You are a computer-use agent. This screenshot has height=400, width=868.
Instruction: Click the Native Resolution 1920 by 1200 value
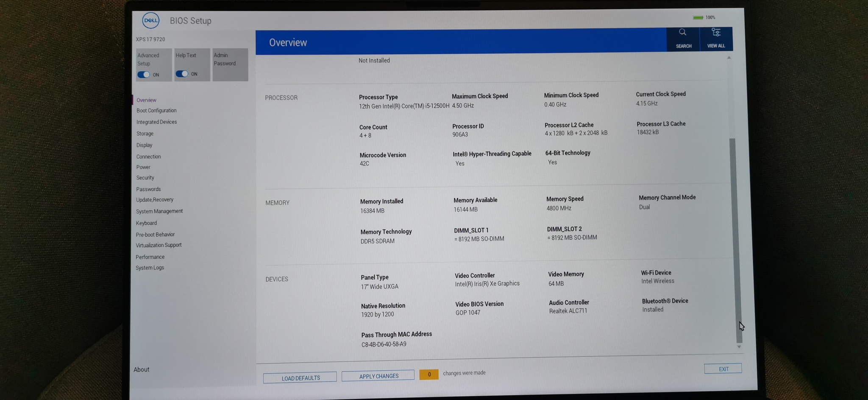tap(377, 314)
